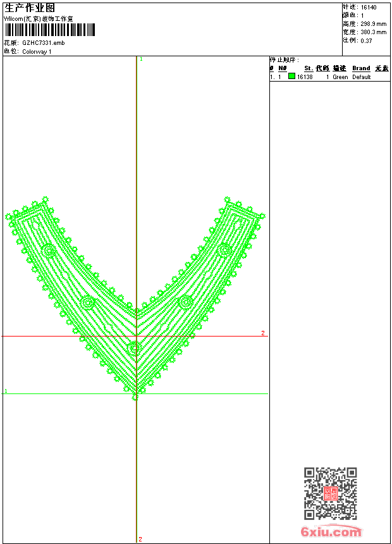This screenshot has height=544, width=392.
Task: Click the marker 1 at top of vertical axis
Action: (141, 59)
